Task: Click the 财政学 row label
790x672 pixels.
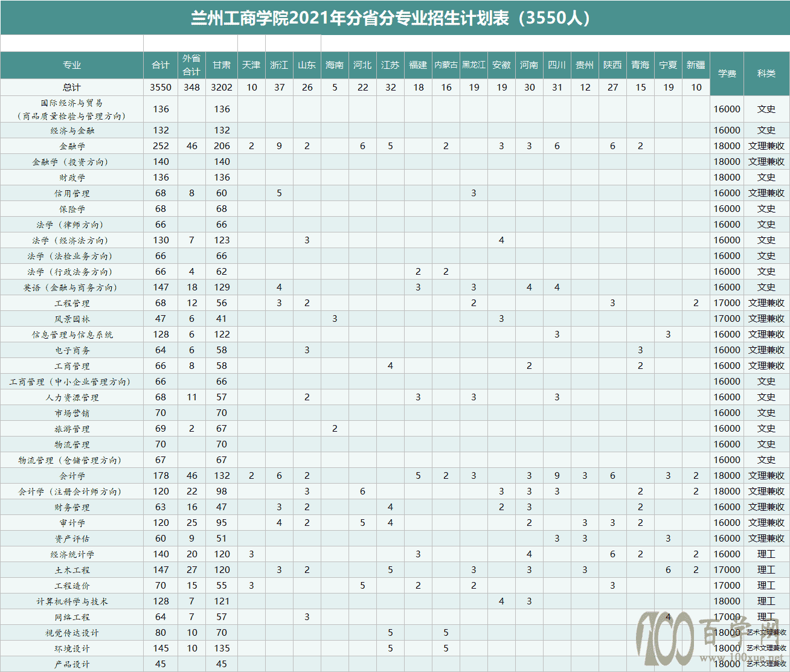Action: [72, 178]
